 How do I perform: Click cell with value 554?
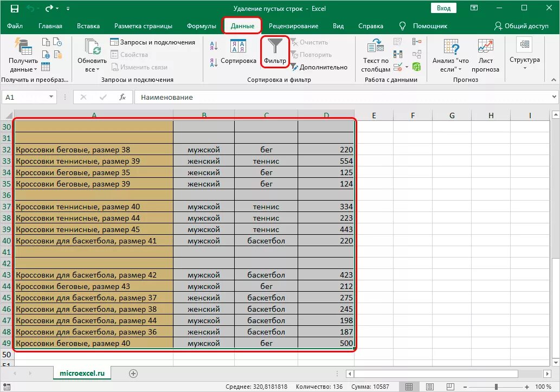326,161
